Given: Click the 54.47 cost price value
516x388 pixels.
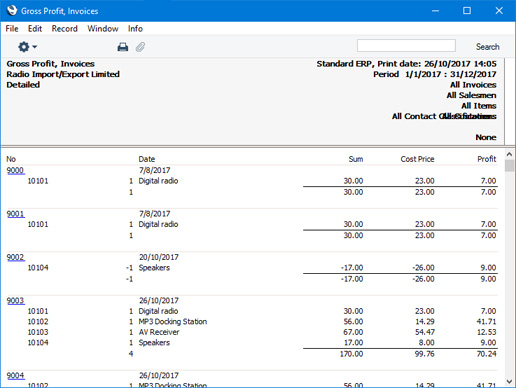Looking at the screenshot, I should [x=424, y=332].
